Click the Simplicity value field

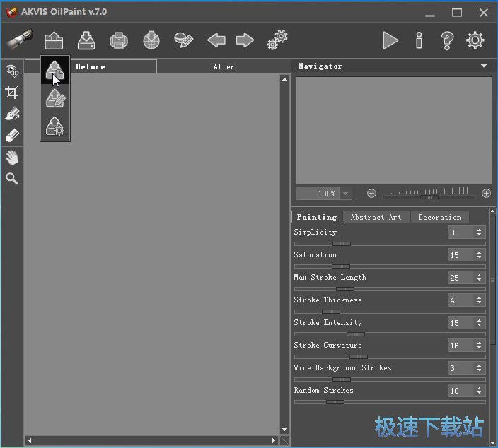click(x=460, y=232)
